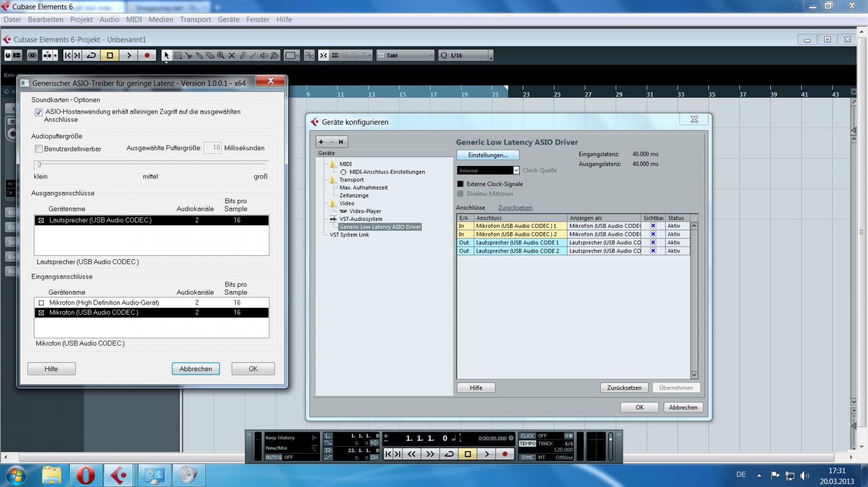Choose the Glue tool in toolbar

pos(199,55)
